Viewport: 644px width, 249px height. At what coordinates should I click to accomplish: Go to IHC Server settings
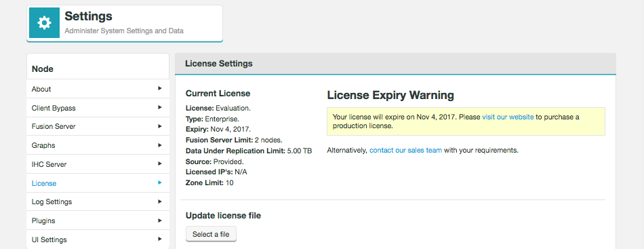click(x=98, y=164)
